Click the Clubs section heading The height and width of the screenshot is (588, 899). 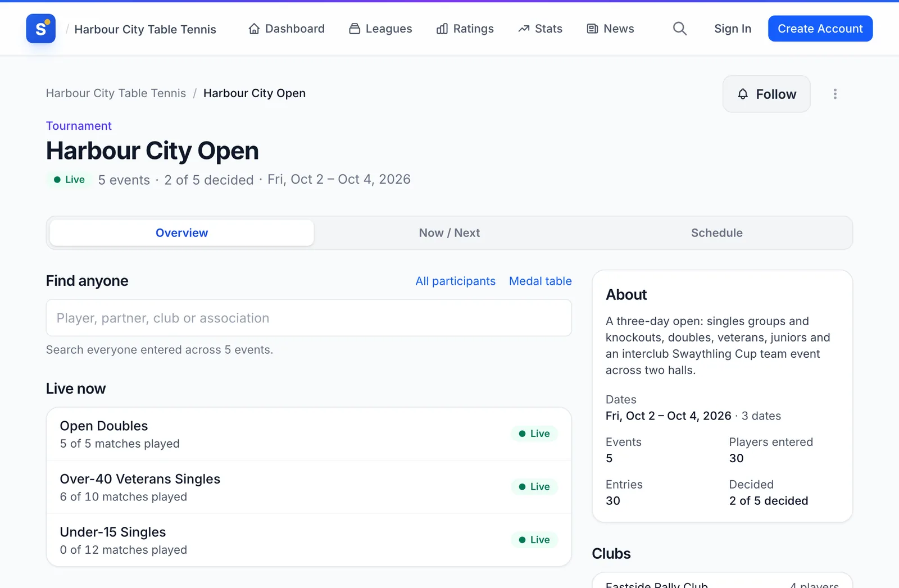click(x=611, y=554)
